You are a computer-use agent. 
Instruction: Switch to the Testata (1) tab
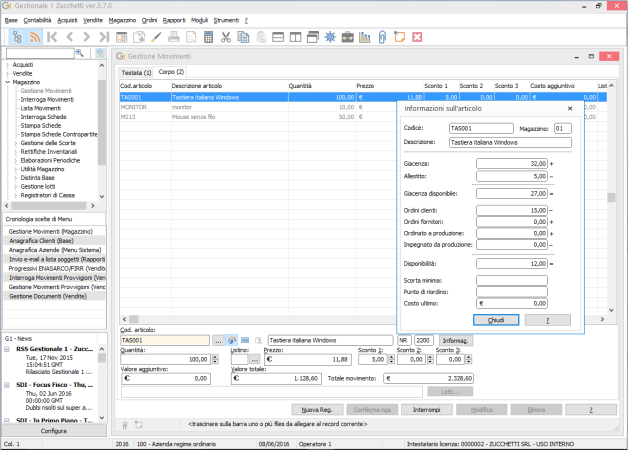[x=136, y=72]
